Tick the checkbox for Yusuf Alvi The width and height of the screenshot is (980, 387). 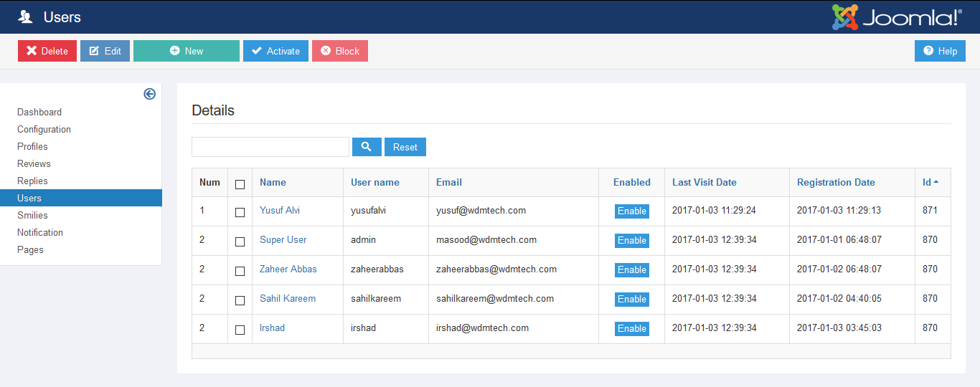(240, 212)
